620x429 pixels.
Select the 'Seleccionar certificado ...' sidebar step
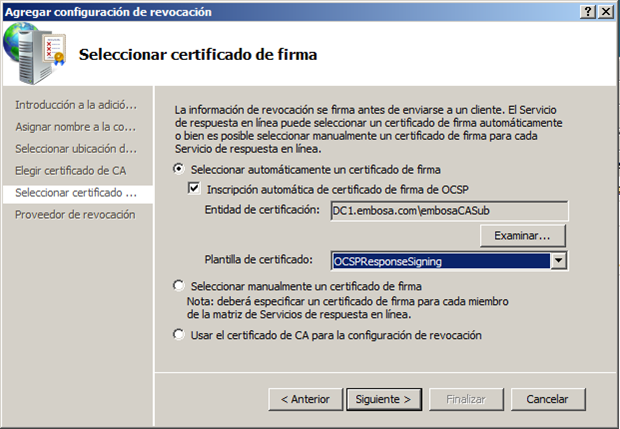[x=76, y=192]
